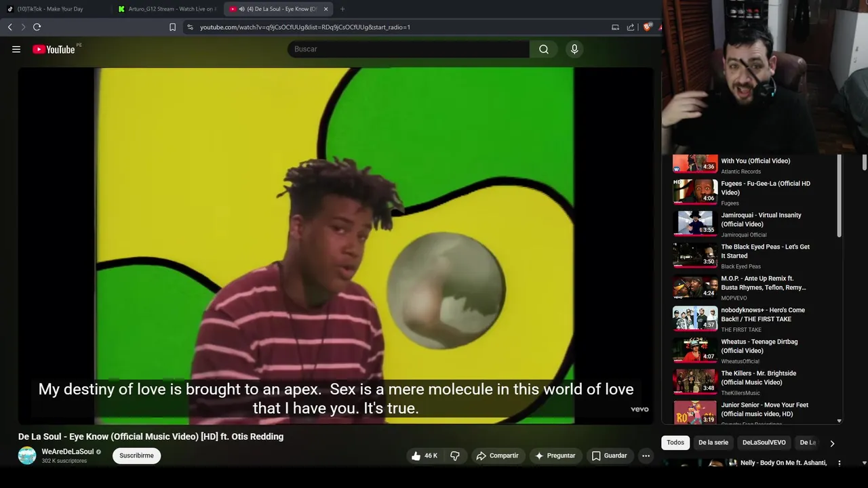Image resolution: width=868 pixels, height=488 pixels.
Task: Open the YouTube hamburger guide menu
Action: point(16,49)
